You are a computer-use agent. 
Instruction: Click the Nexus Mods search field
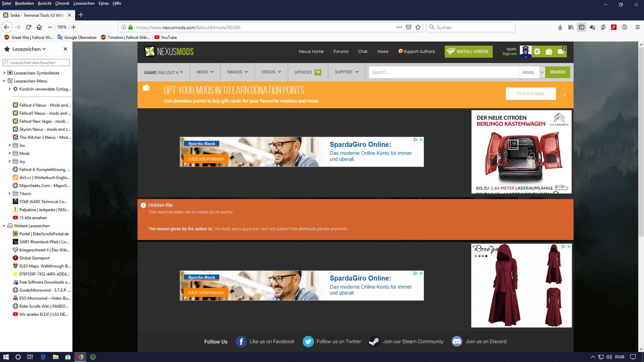click(443, 72)
